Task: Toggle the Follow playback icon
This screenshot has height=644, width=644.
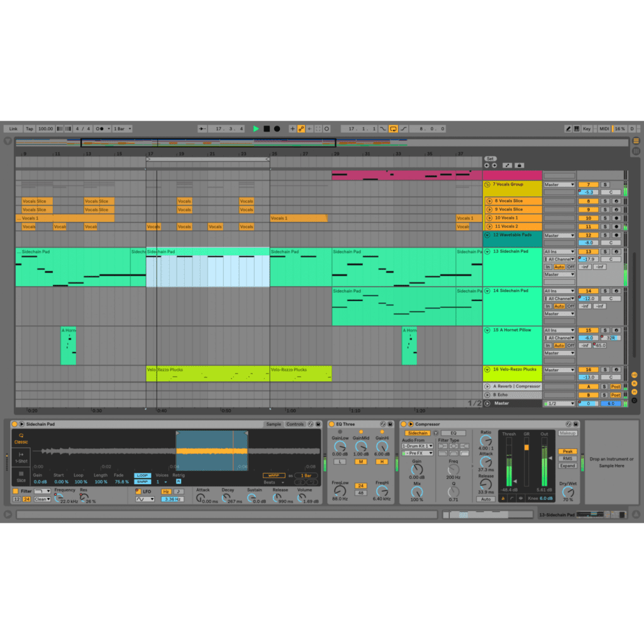Action: point(202,128)
